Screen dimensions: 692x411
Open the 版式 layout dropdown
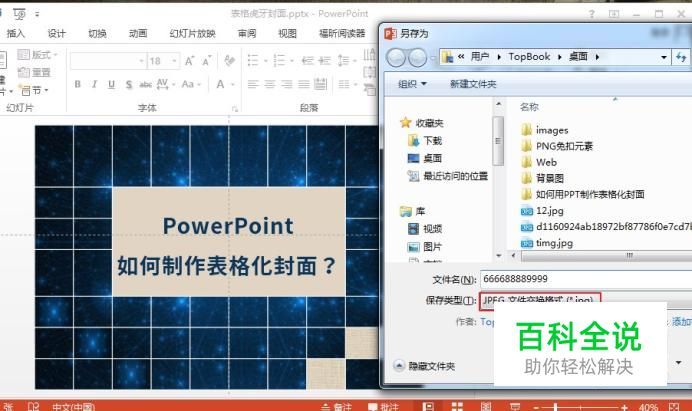(38, 55)
